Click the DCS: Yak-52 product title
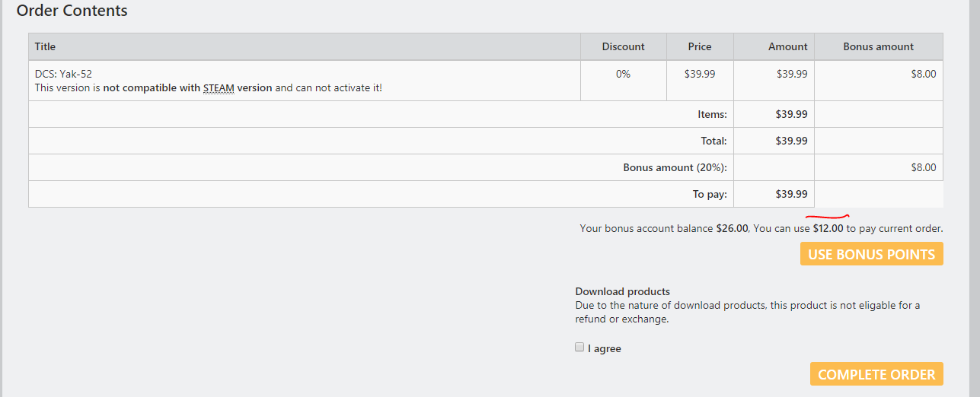980x397 pixels. [64, 74]
